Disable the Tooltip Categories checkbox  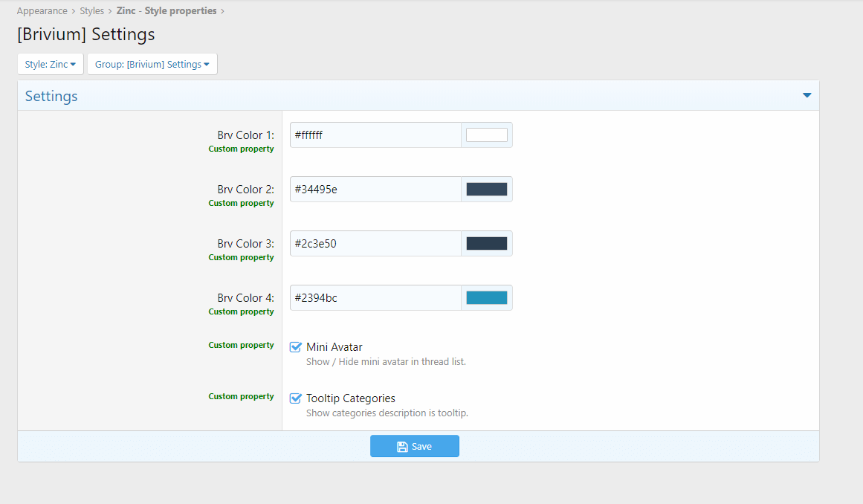pos(296,398)
